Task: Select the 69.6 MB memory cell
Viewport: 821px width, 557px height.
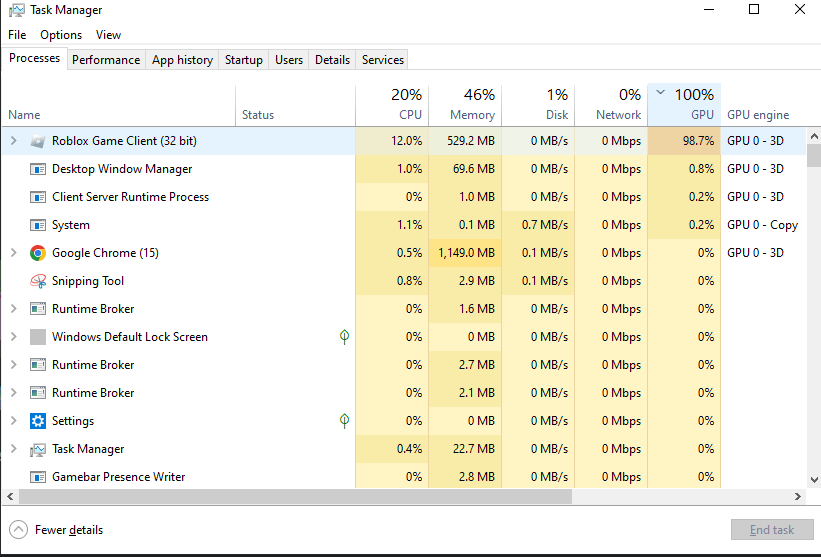Action: (465, 169)
